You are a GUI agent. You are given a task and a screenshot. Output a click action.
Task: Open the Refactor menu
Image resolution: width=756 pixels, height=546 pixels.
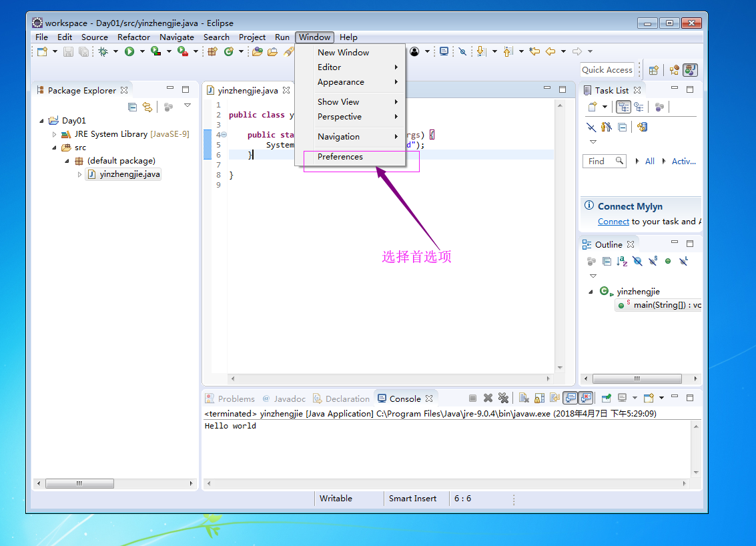point(133,37)
